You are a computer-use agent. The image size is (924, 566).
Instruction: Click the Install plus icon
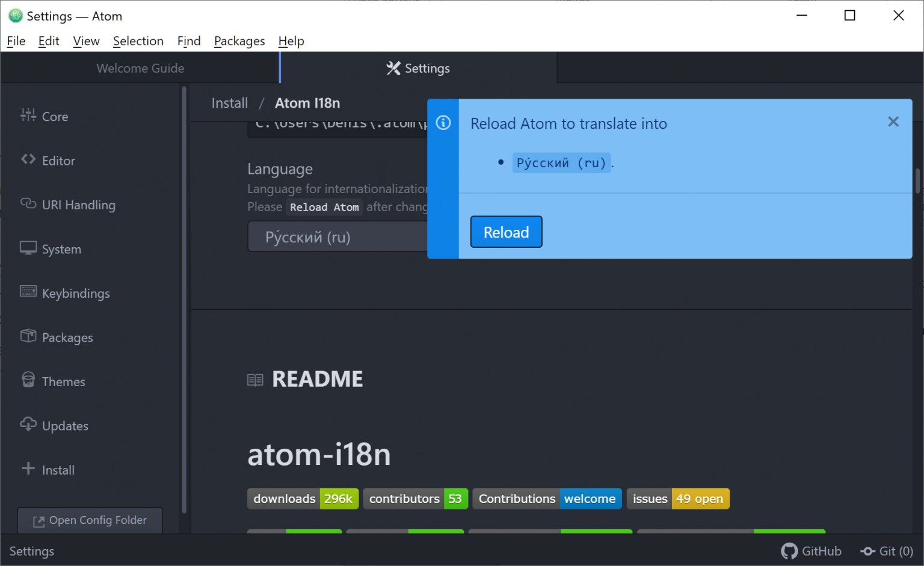[x=28, y=468]
